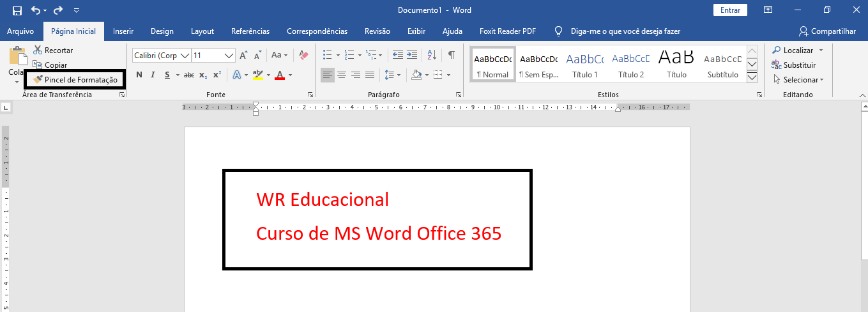Click the Pincel de Formatação tool
Image resolution: width=868 pixels, height=312 pixels.
pos(75,80)
